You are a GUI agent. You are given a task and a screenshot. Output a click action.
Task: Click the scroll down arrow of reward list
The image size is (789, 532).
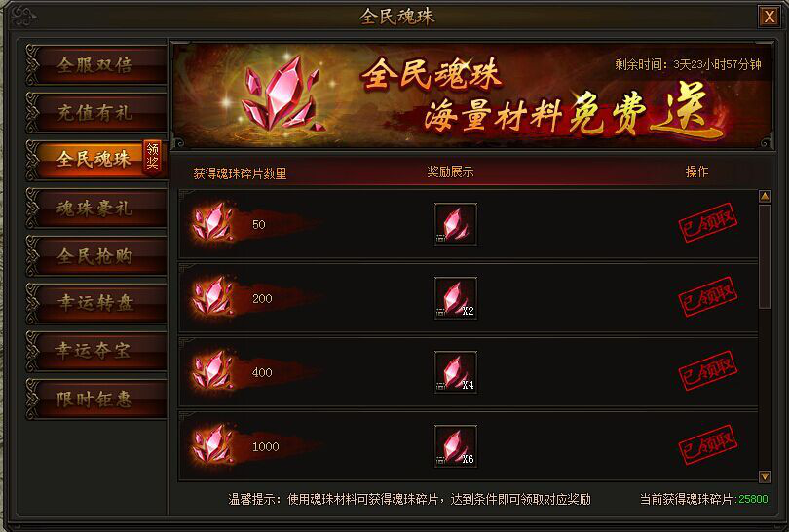(x=765, y=475)
